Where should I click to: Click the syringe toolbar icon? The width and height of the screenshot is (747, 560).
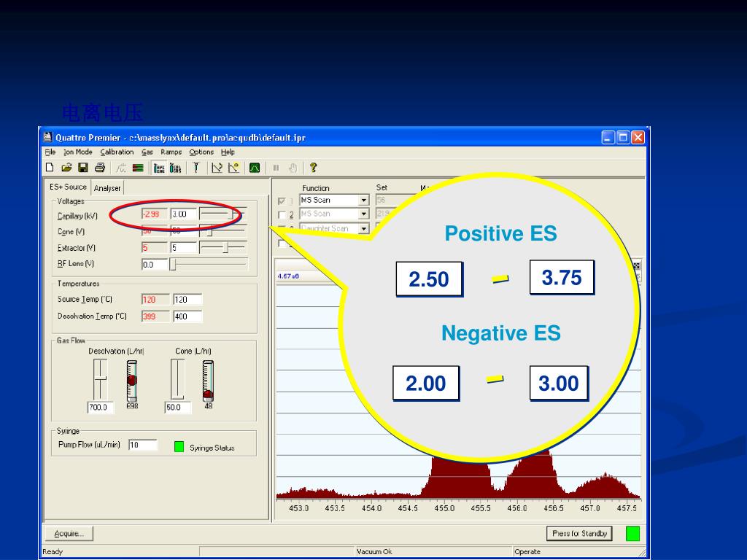pos(196,168)
